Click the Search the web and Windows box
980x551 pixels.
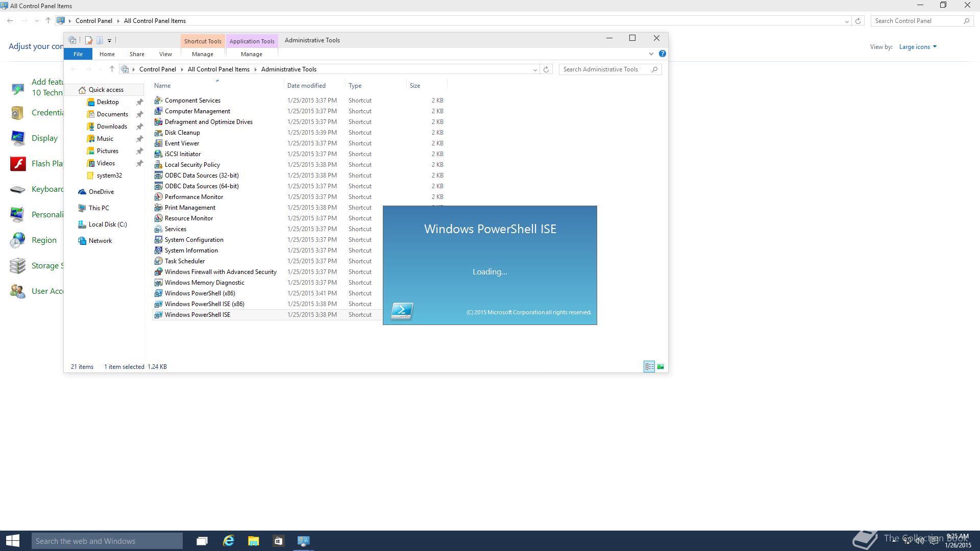pyautogui.click(x=107, y=541)
